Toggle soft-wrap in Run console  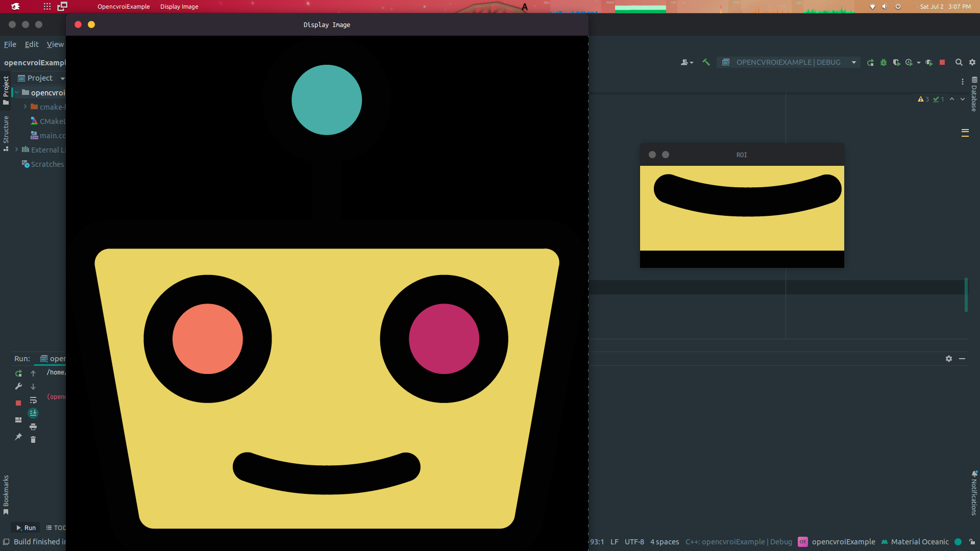click(x=33, y=400)
